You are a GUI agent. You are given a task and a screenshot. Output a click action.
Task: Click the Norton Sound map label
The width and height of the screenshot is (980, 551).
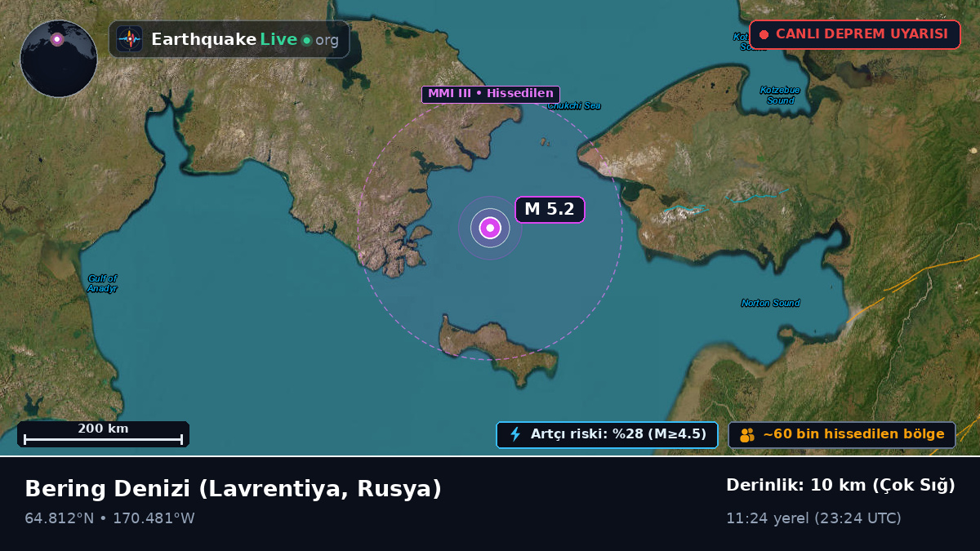click(x=770, y=303)
